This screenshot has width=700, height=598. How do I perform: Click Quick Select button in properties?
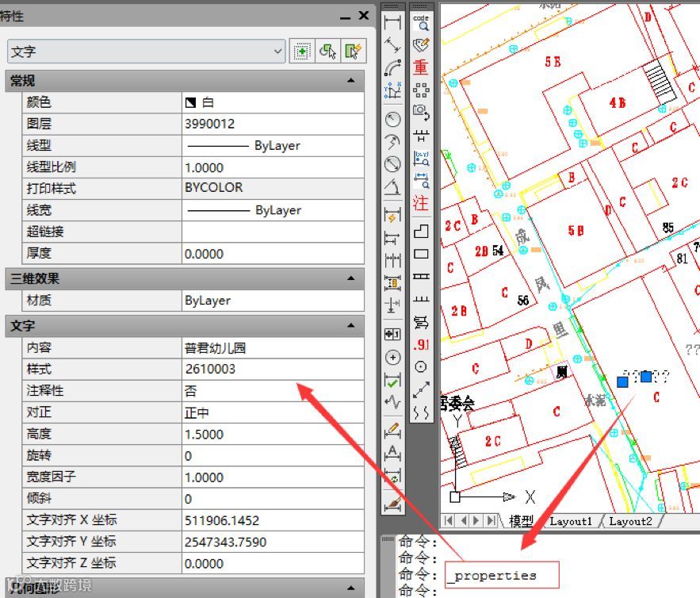coord(353,52)
